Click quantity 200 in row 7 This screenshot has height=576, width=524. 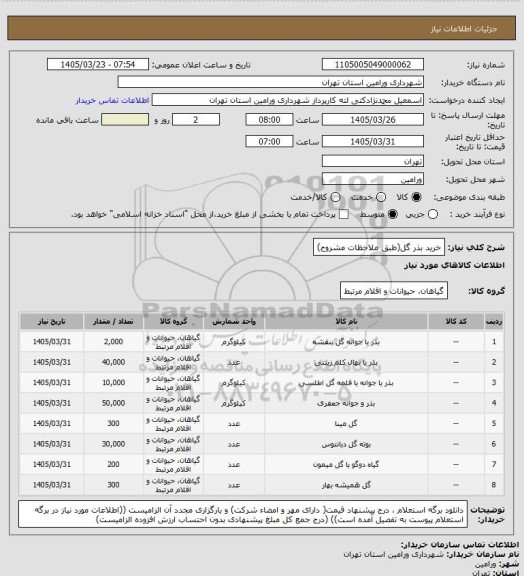point(113,464)
